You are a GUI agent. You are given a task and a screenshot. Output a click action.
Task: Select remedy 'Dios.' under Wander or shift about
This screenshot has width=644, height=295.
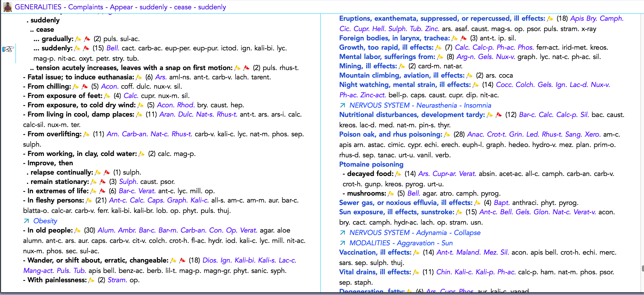210,260
